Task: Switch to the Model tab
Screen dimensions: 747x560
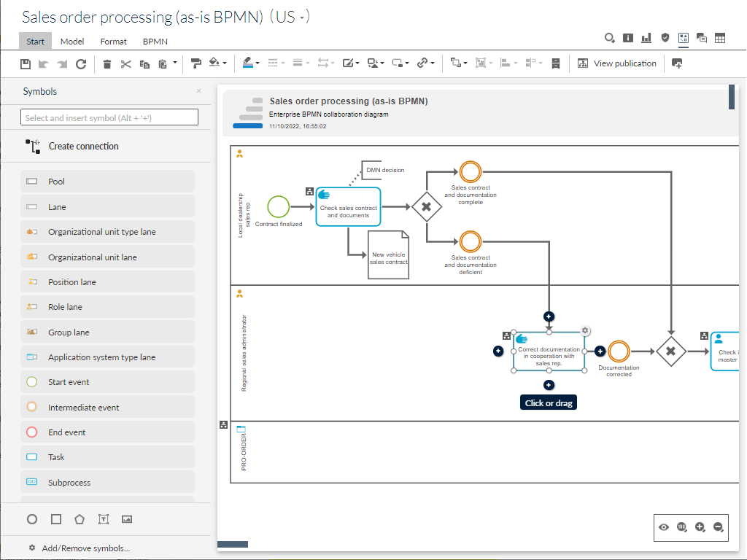Action: click(x=72, y=42)
